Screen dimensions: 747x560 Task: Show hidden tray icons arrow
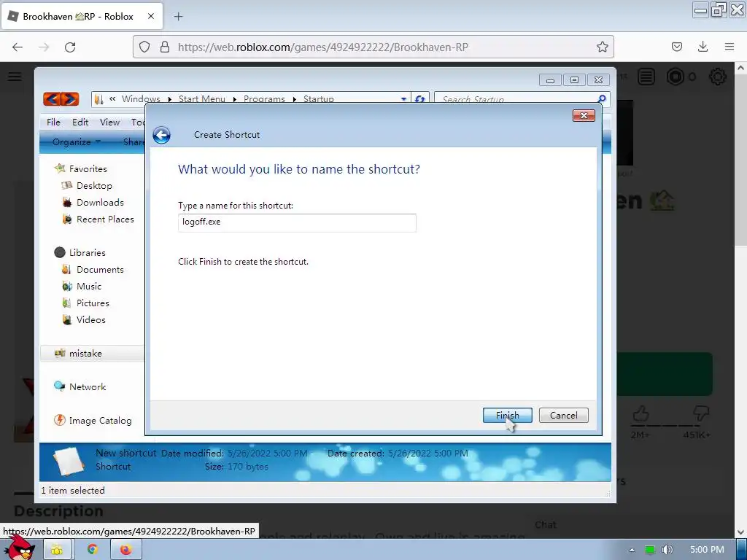coord(632,550)
